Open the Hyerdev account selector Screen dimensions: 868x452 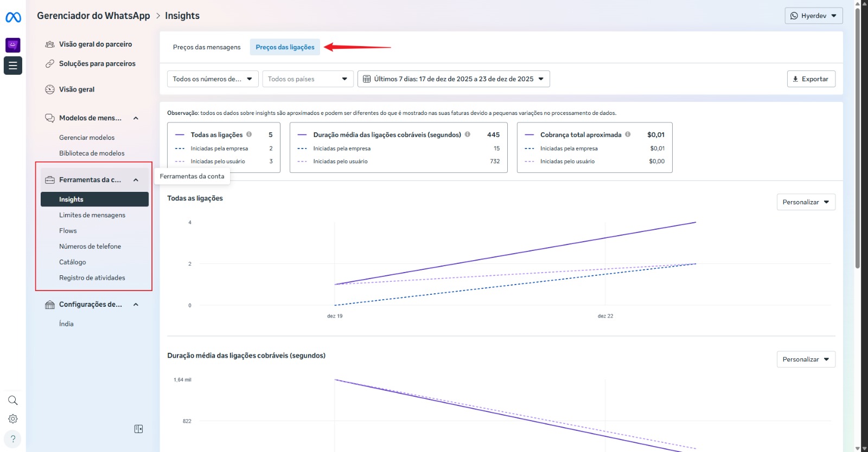(813, 16)
